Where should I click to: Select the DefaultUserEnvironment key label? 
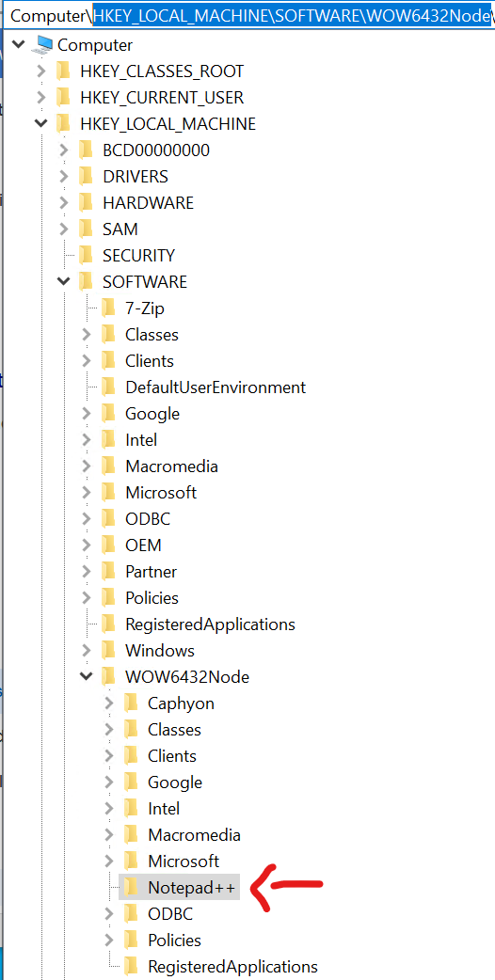coord(216,387)
